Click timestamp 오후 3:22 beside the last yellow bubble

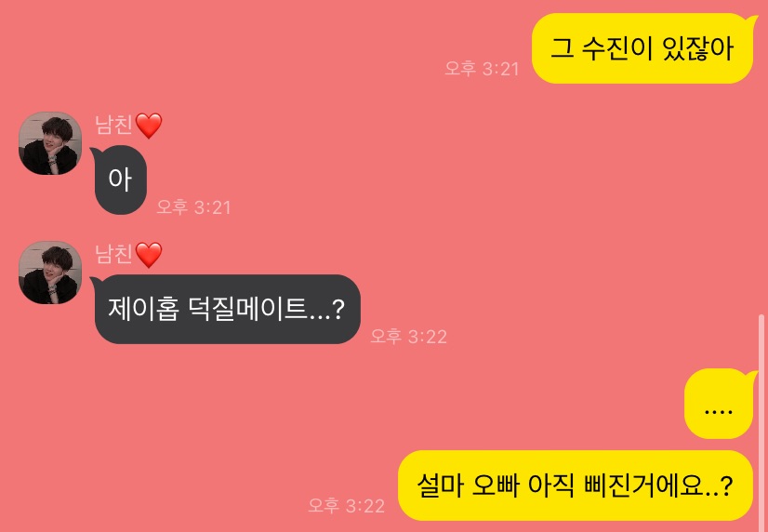[346, 505]
